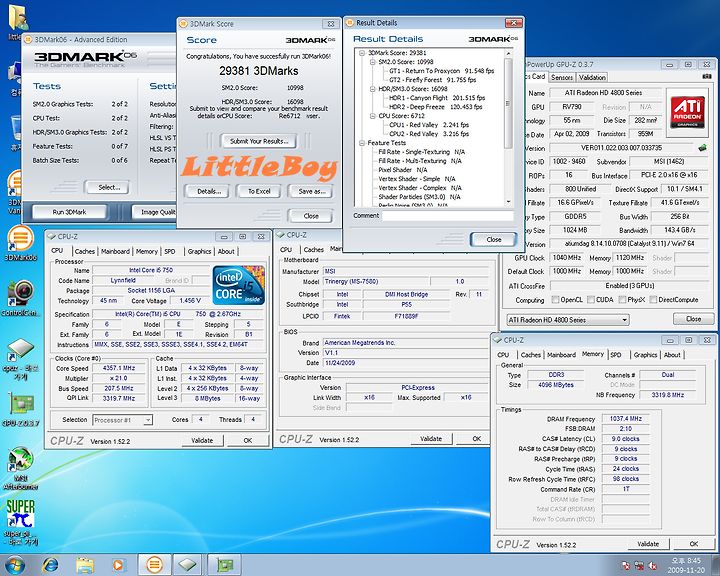Collapse the Feature Tests tree node
This screenshot has height=576, width=720.
362,143
